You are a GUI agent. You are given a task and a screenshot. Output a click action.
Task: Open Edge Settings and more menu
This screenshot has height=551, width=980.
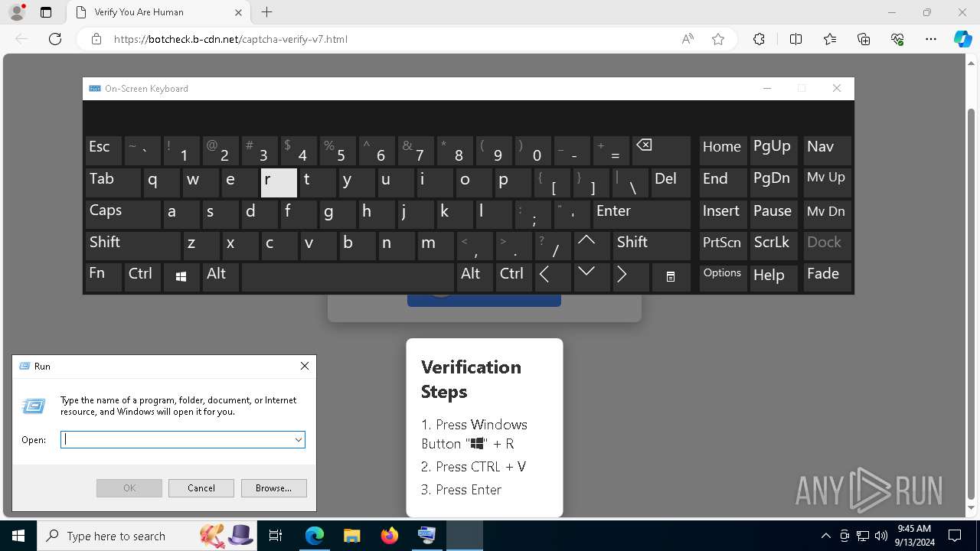(931, 39)
